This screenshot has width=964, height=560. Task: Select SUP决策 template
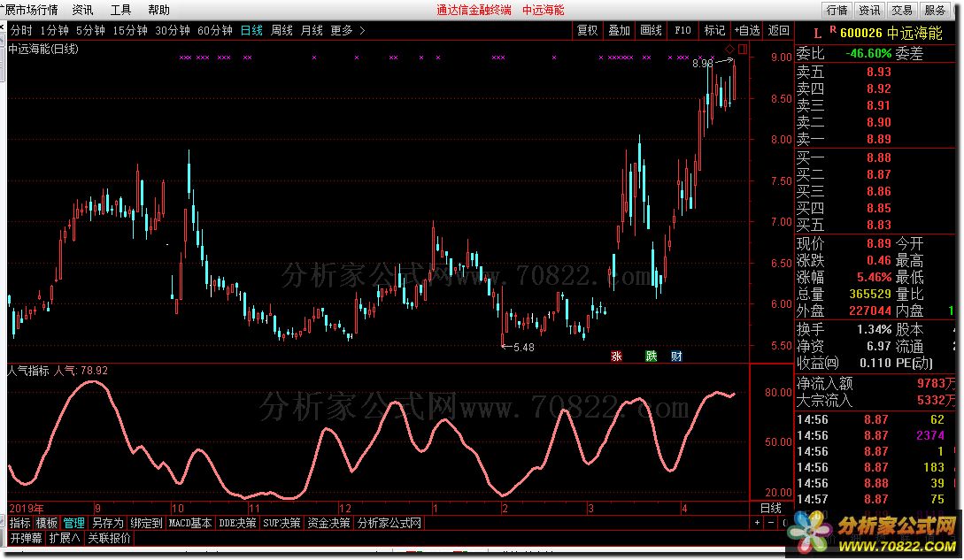[281, 523]
